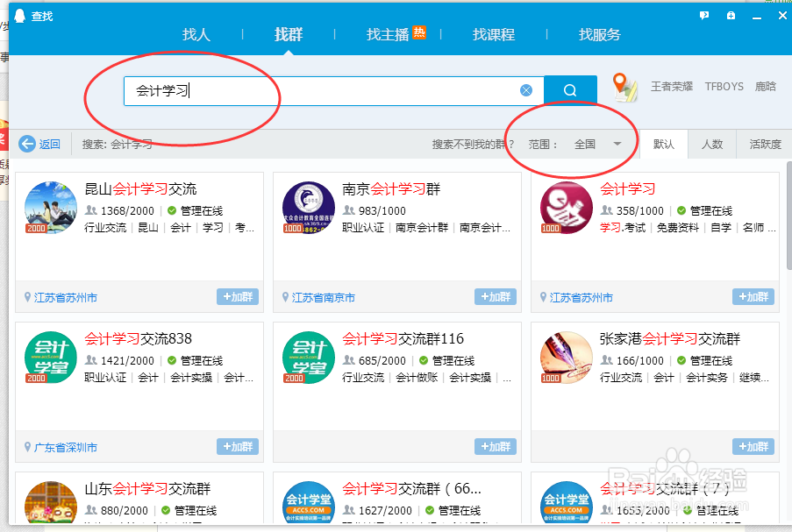The height and width of the screenshot is (532, 792).
Task: Open 山东会计学习交流群 avatar
Action: coord(51,502)
